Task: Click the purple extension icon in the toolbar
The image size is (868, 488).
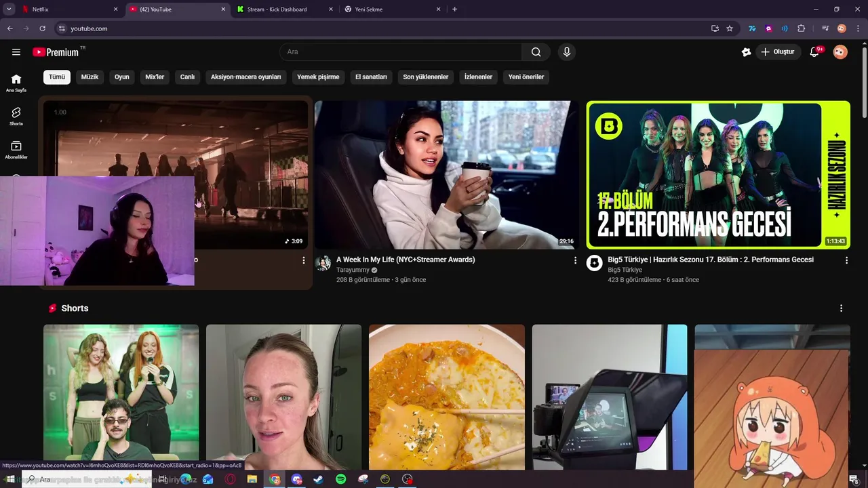Action: tap(768, 28)
